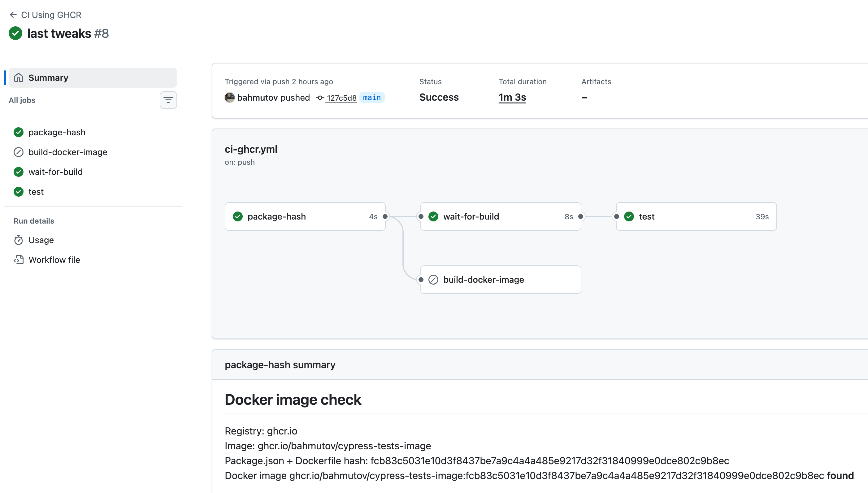Switch to the Summary sidebar item
868x493 pixels.
pyautogui.click(x=48, y=77)
